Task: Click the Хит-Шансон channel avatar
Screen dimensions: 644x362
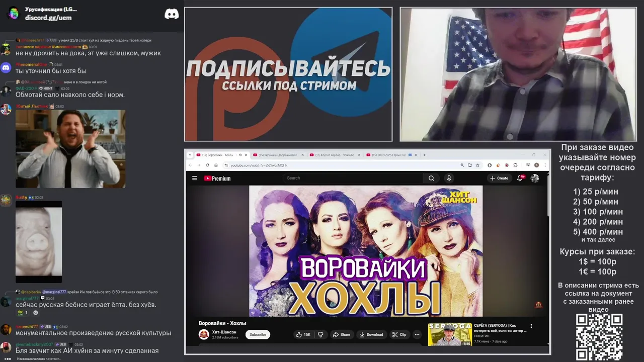Action: 204,334
